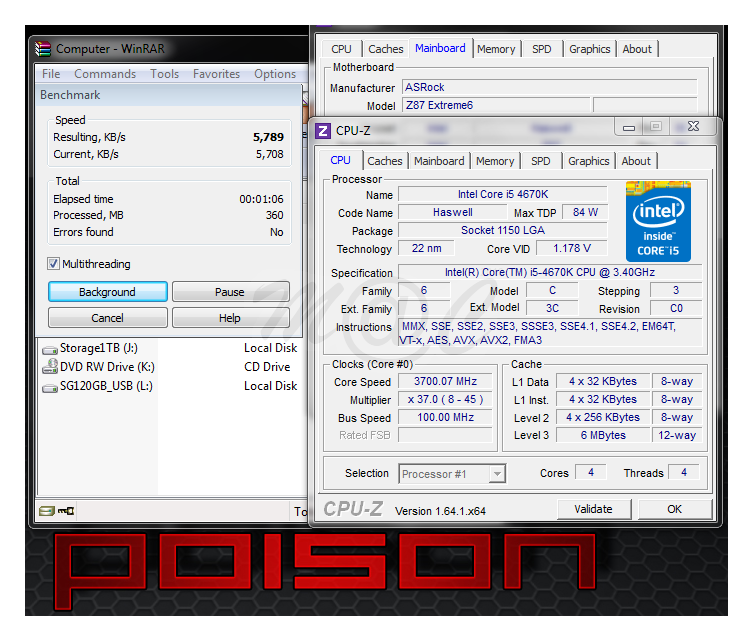Click the WinRAR books icon in title bar
The image size is (753, 641).
(43, 48)
